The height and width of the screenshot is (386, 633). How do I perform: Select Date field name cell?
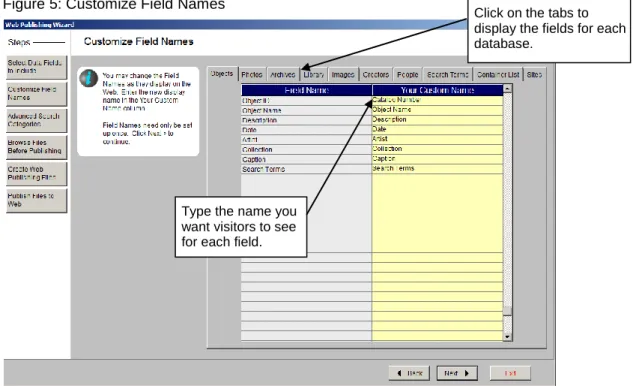point(306,130)
